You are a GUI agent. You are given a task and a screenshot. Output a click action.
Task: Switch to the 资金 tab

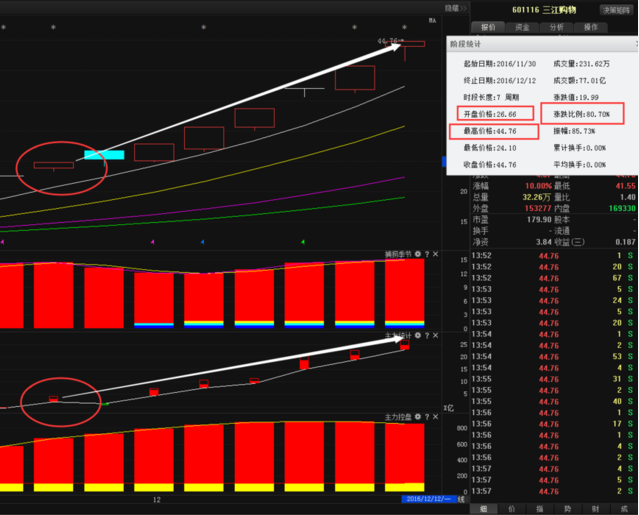(x=522, y=27)
